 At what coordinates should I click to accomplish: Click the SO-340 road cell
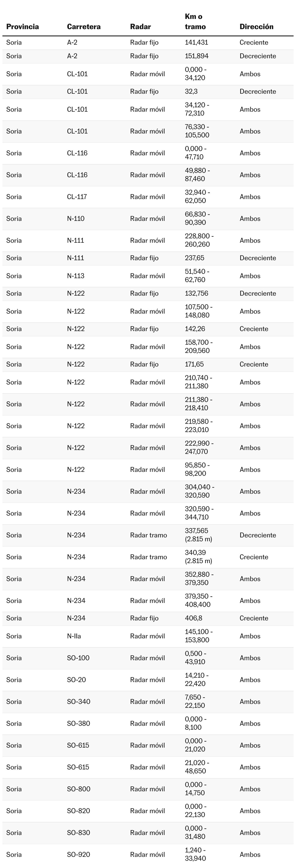(78, 702)
